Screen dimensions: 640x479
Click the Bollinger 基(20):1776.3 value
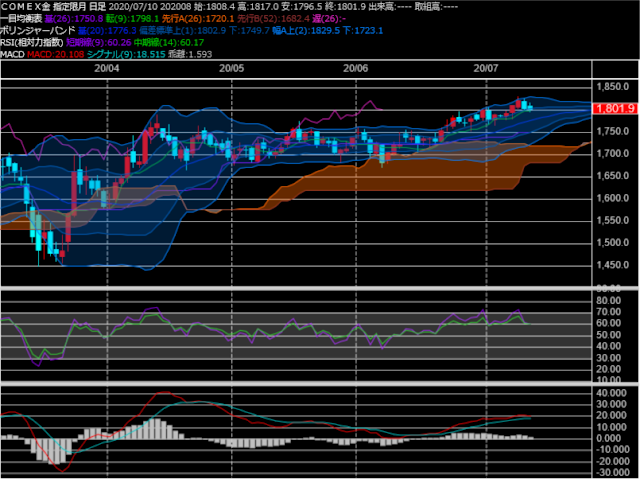(x=107, y=30)
